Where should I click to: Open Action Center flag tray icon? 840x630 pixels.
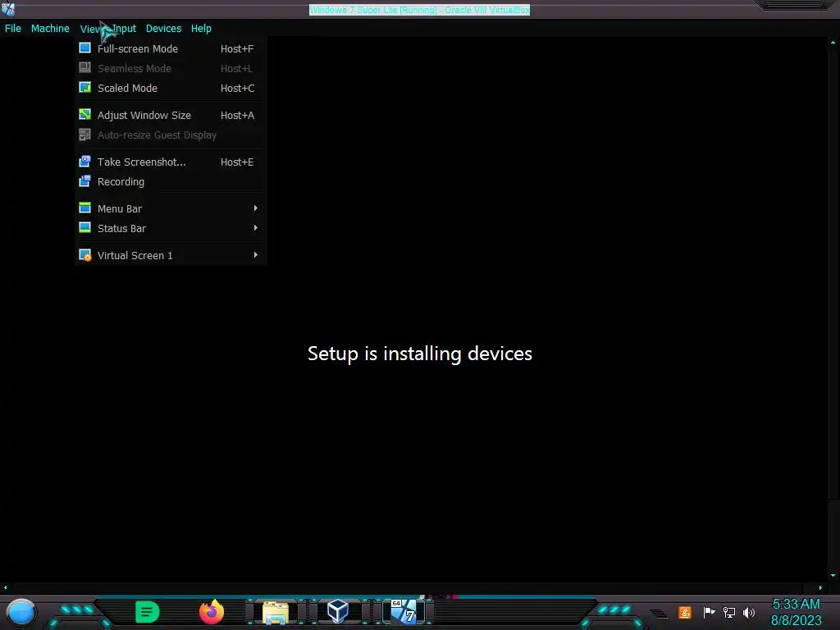click(x=709, y=612)
